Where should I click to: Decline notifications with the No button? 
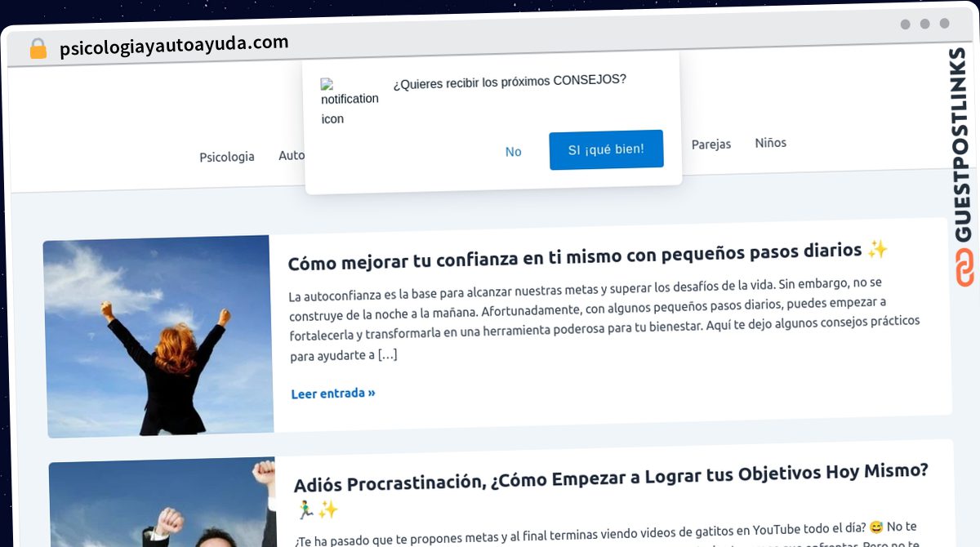tap(513, 152)
